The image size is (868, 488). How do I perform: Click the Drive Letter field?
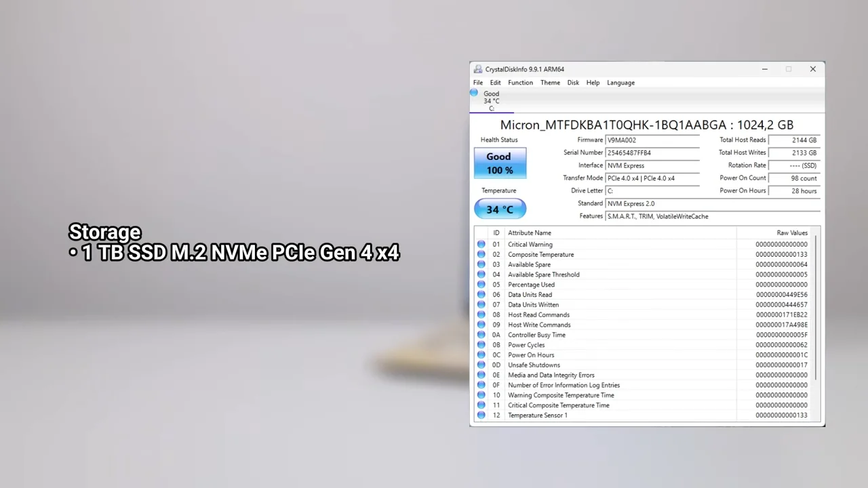tap(652, 190)
